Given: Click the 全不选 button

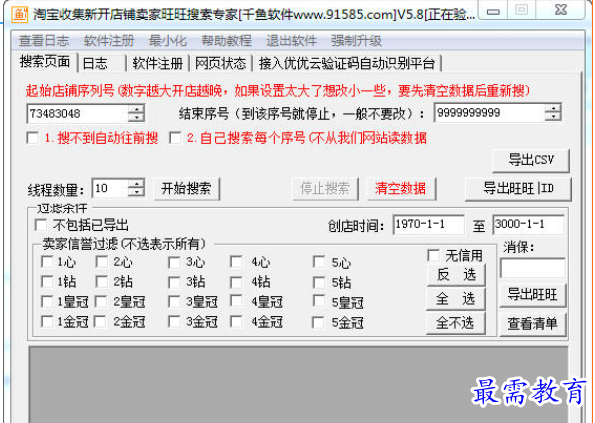Looking at the screenshot, I should [x=456, y=323].
